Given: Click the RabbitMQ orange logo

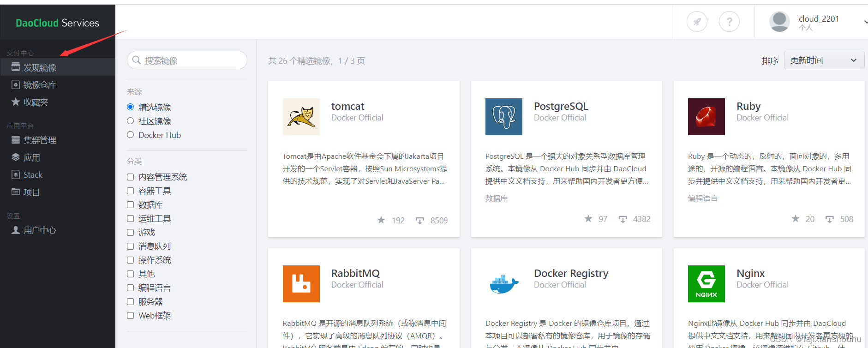Looking at the screenshot, I should 301,284.
